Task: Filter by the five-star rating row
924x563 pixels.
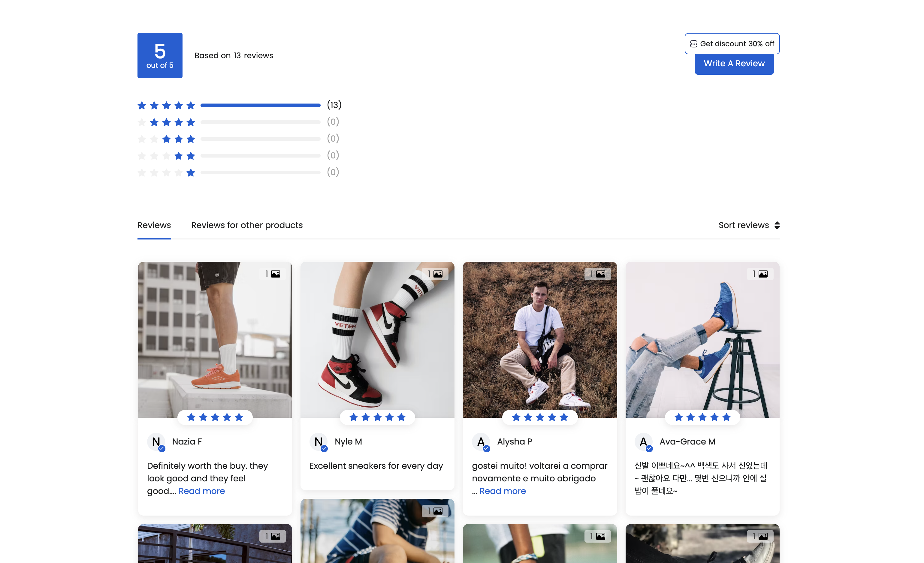Action: click(x=239, y=105)
